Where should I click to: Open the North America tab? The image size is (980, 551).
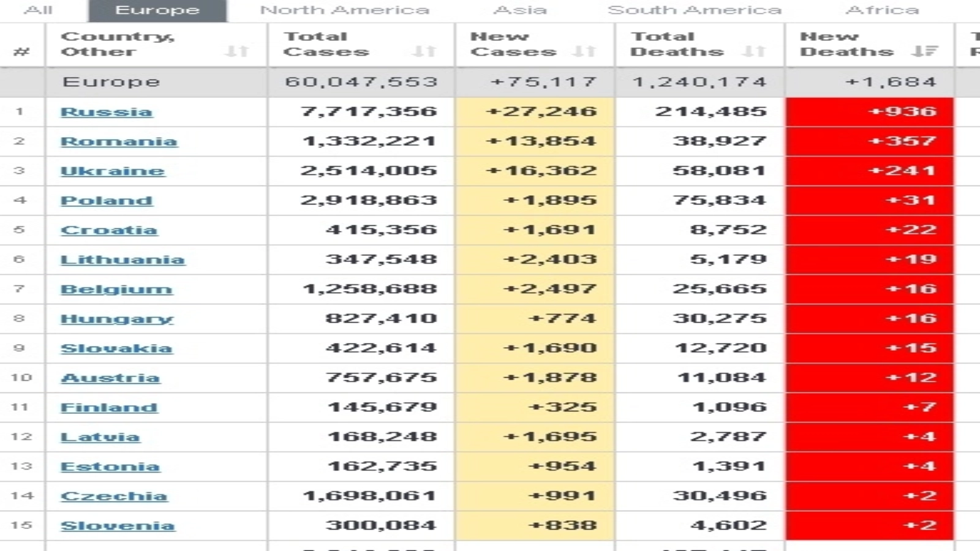coord(345,10)
